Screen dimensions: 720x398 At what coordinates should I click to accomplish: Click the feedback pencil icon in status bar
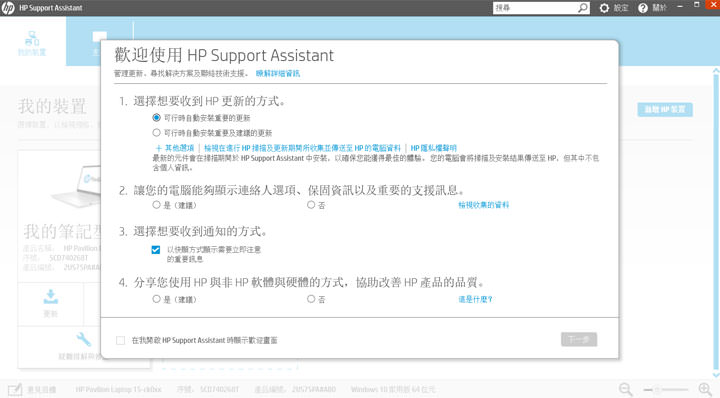coord(15,389)
